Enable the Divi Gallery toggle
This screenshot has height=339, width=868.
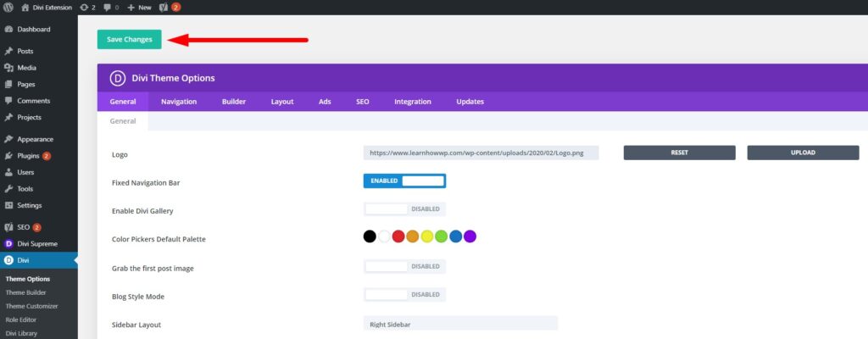(404, 208)
